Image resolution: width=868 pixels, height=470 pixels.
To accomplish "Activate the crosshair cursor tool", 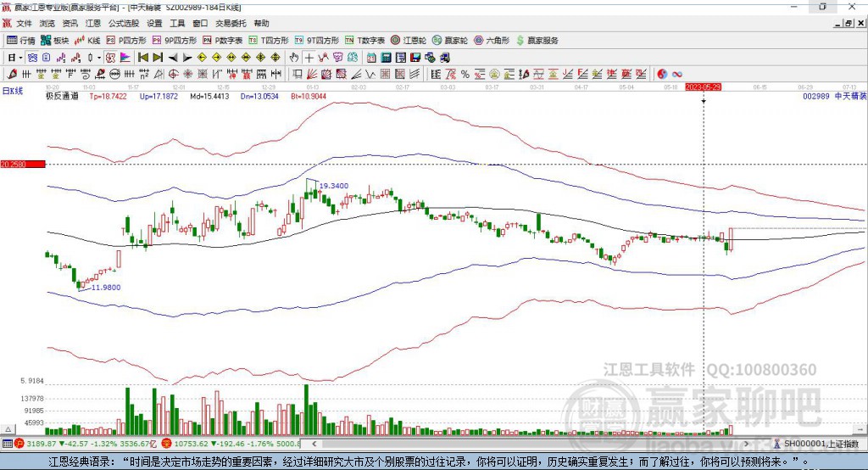I will (x=309, y=58).
